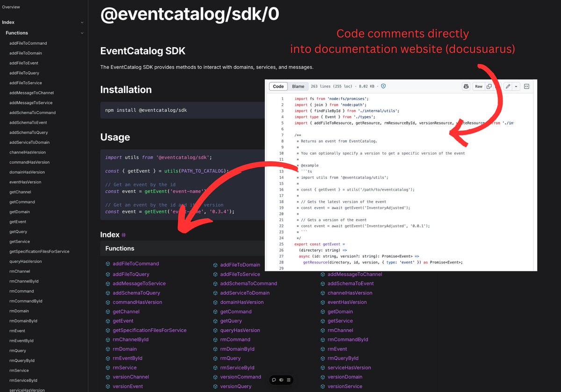Click cube icon beside addSchemaToQuery

tap(108, 293)
